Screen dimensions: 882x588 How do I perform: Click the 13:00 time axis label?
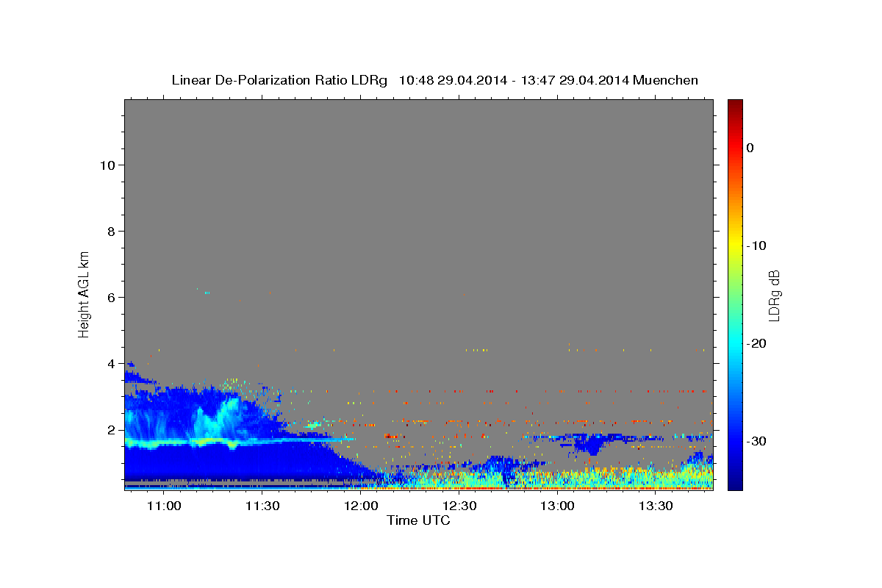[557, 506]
